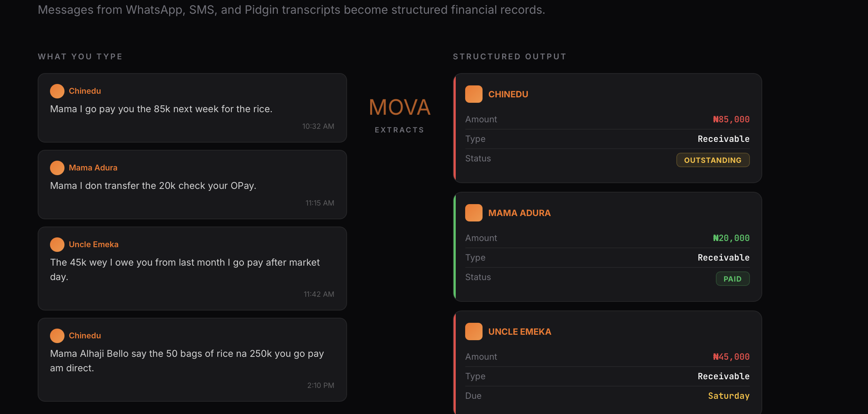Viewport: 868px width, 414px height.
Task: Select the ₦45,000 amount for Uncle Emeka
Action: pyautogui.click(x=731, y=357)
